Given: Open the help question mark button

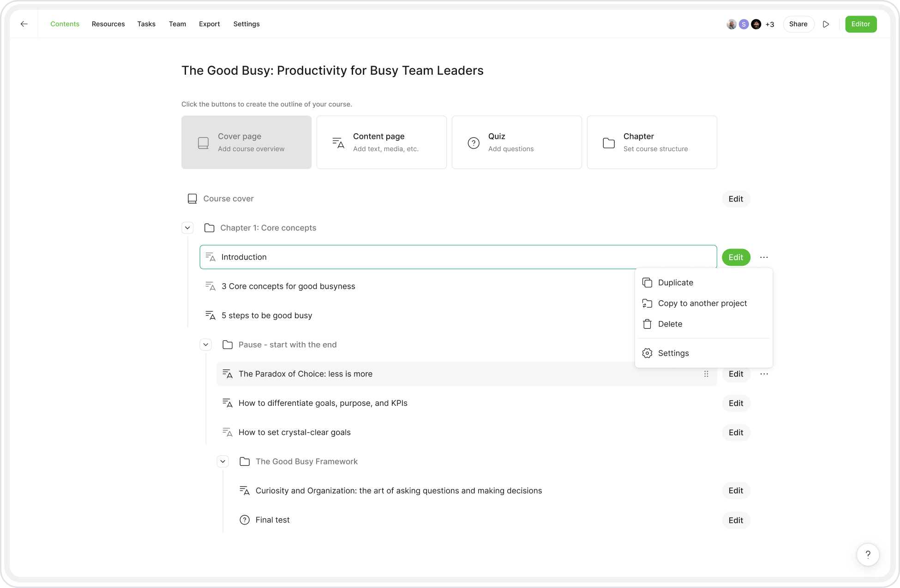Looking at the screenshot, I should (868, 554).
